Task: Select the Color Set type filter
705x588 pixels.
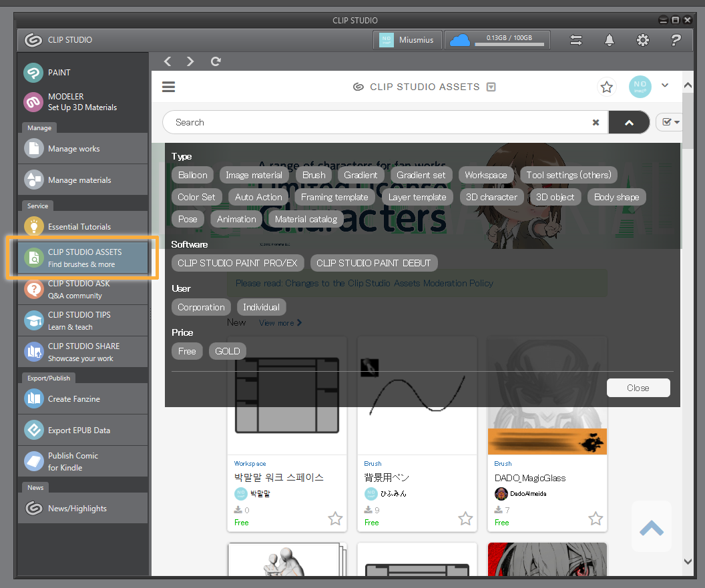Action: [x=196, y=197]
